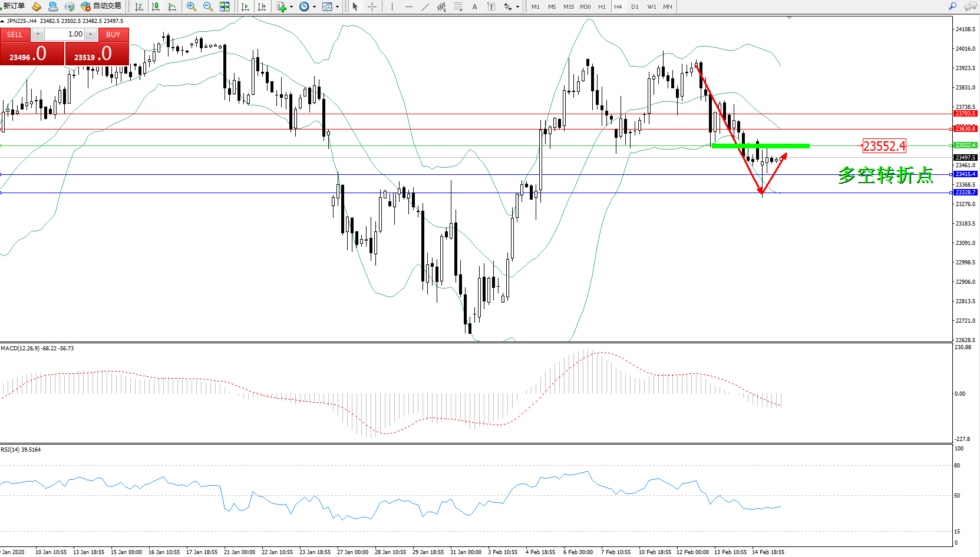This screenshot has height=557, width=980.
Task: Choose the text label 'A' tool
Action: coord(474,6)
